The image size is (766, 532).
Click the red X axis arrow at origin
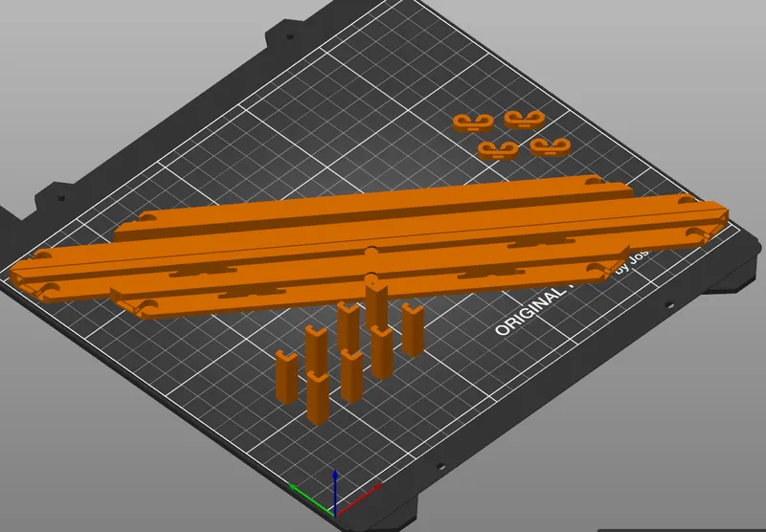tap(358, 499)
